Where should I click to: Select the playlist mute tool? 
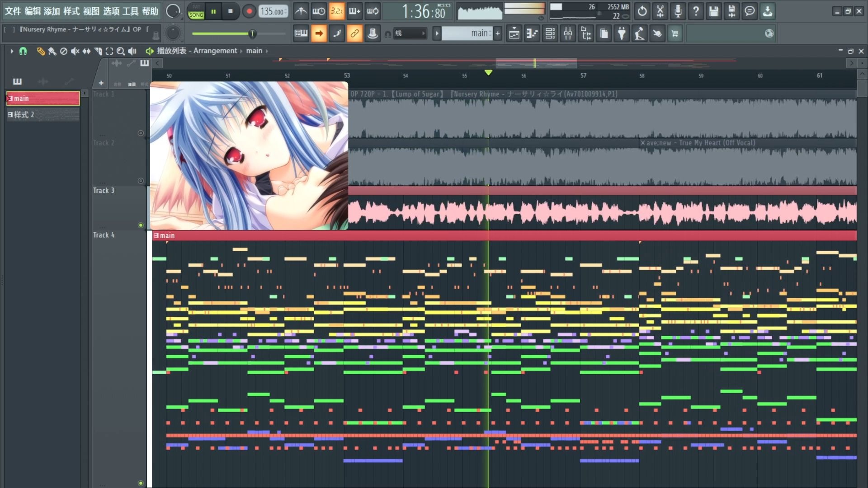[75, 51]
